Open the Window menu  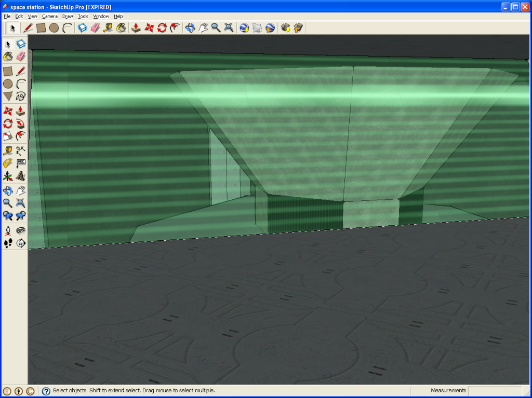101,16
